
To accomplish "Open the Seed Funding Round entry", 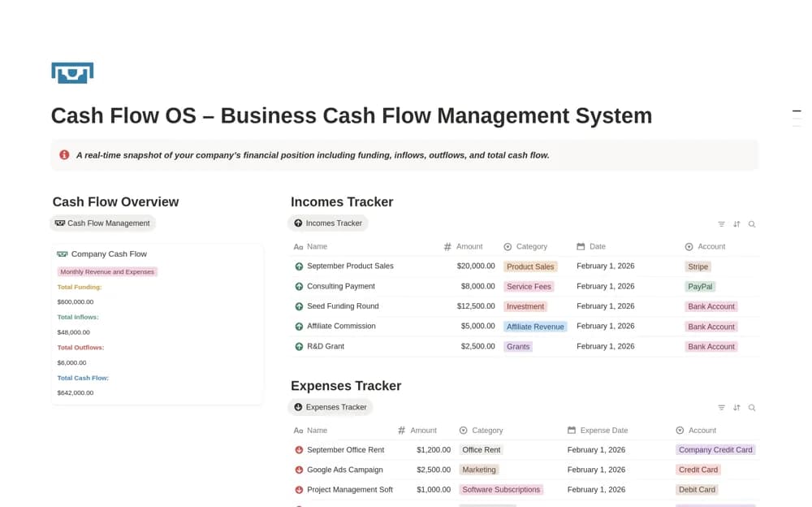I will click(343, 306).
